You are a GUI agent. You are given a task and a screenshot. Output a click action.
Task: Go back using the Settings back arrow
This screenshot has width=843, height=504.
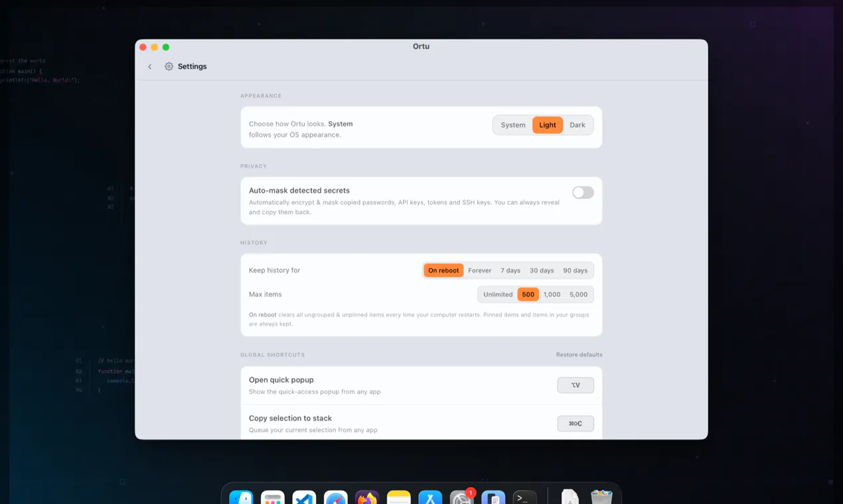pos(150,67)
